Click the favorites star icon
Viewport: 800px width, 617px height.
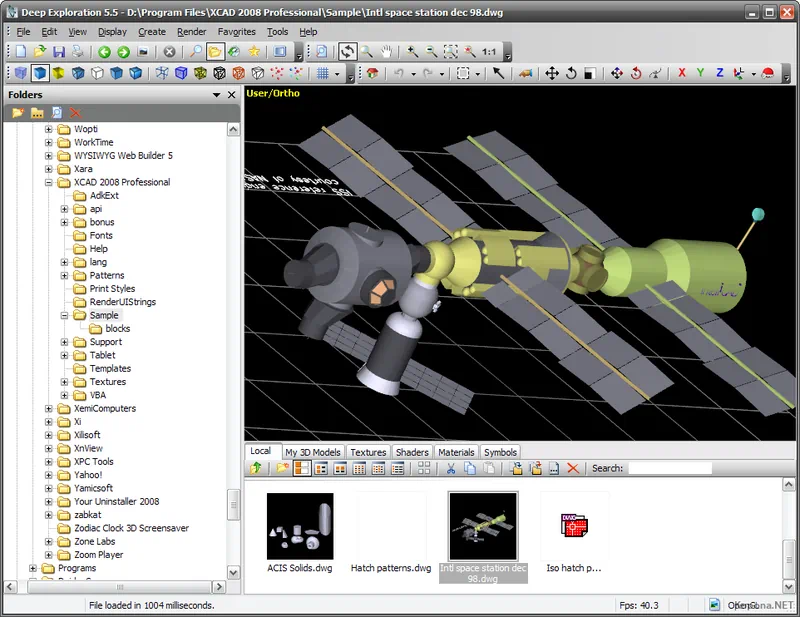(x=254, y=52)
